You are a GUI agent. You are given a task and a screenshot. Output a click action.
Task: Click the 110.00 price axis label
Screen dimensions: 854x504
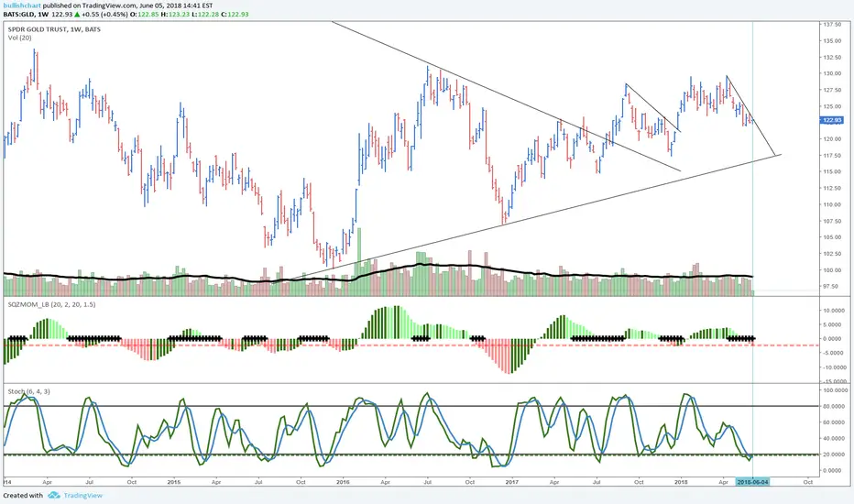coord(831,205)
